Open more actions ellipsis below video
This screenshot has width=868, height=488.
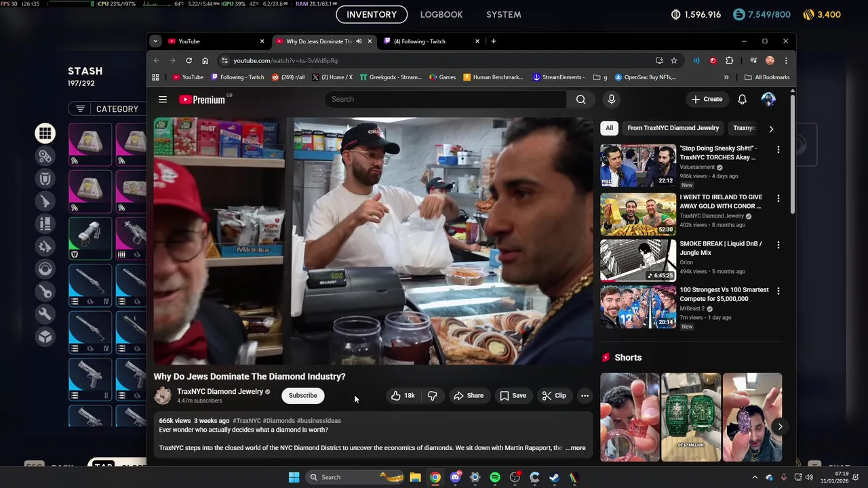point(585,395)
